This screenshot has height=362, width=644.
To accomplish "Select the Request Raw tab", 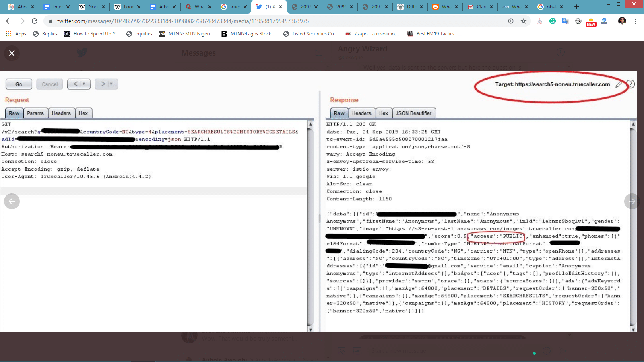I will [x=14, y=113].
